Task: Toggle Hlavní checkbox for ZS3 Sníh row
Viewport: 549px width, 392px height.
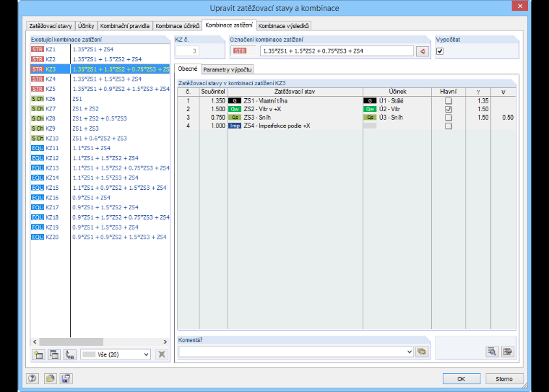Action: pyautogui.click(x=448, y=118)
